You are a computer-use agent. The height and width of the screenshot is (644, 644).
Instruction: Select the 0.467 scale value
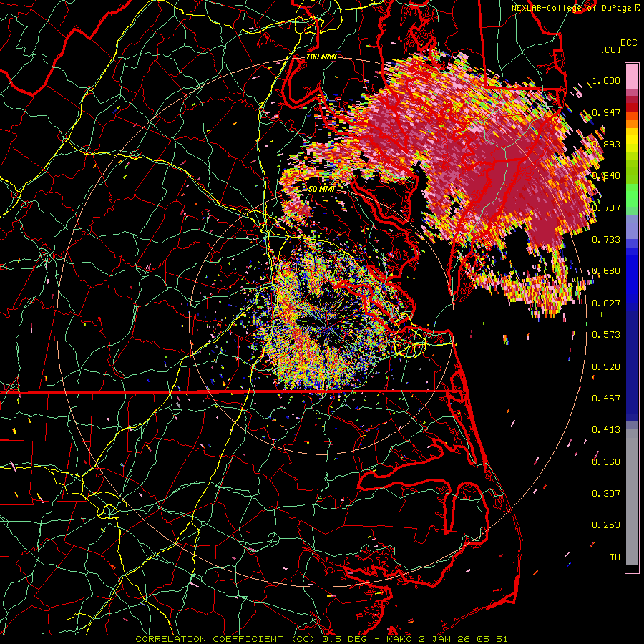click(x=606, y=399)
